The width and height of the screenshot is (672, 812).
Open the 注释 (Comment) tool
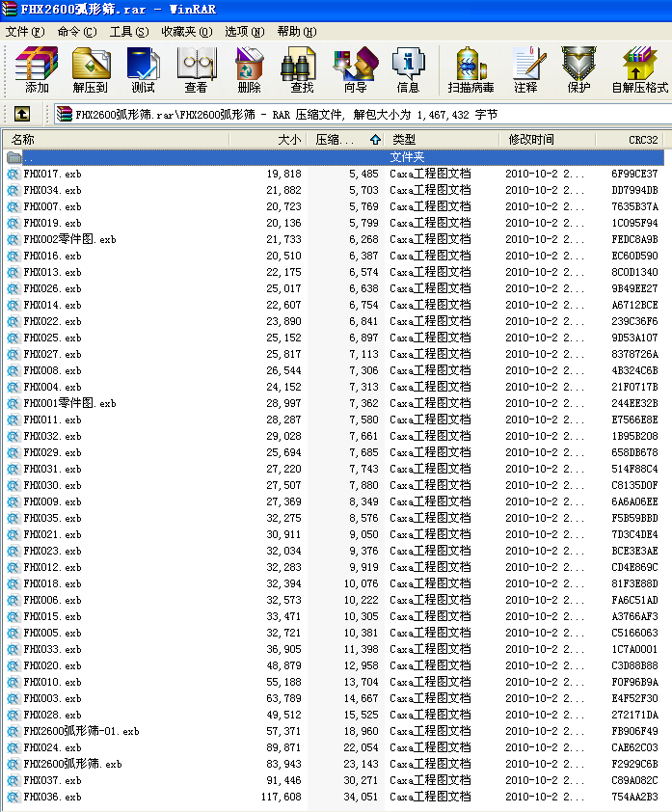coord(526,69)
